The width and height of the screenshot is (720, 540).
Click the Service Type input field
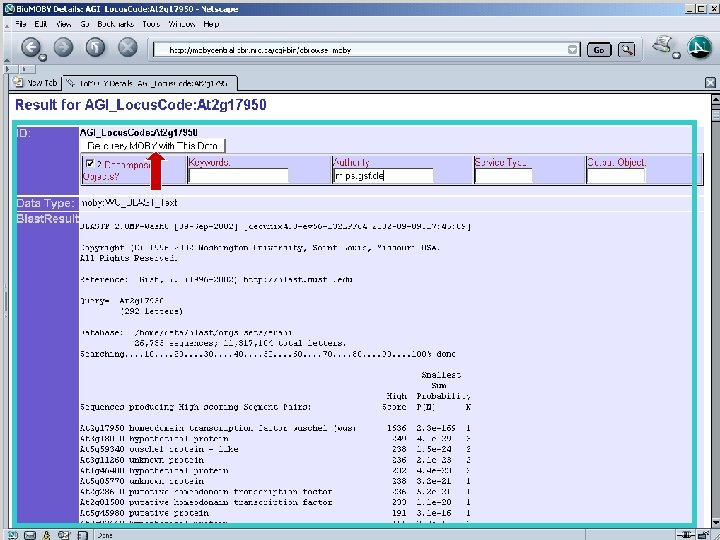coord(503,175)
